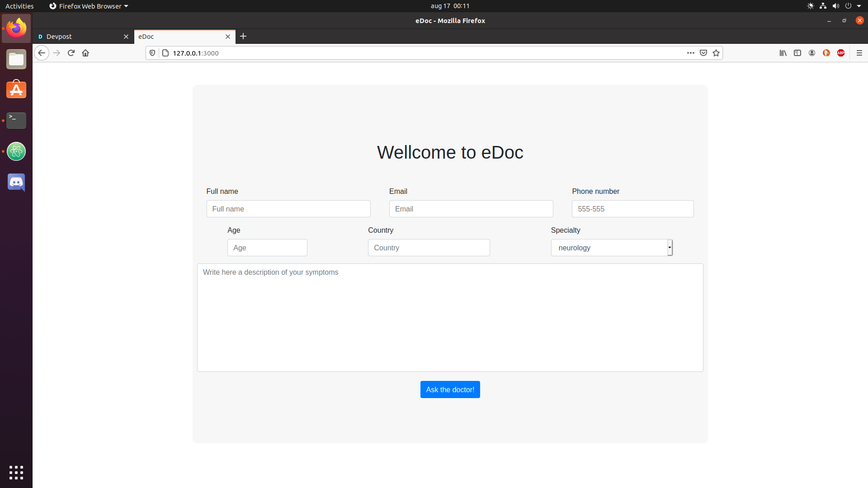
Task: Launch Discord from the dock
Action: 16,182
